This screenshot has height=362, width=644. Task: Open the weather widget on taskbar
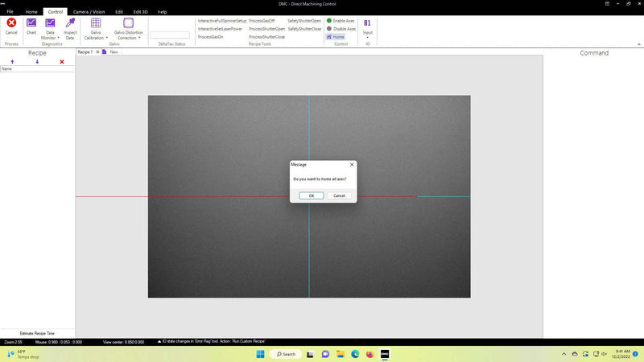tap(23, 354)
